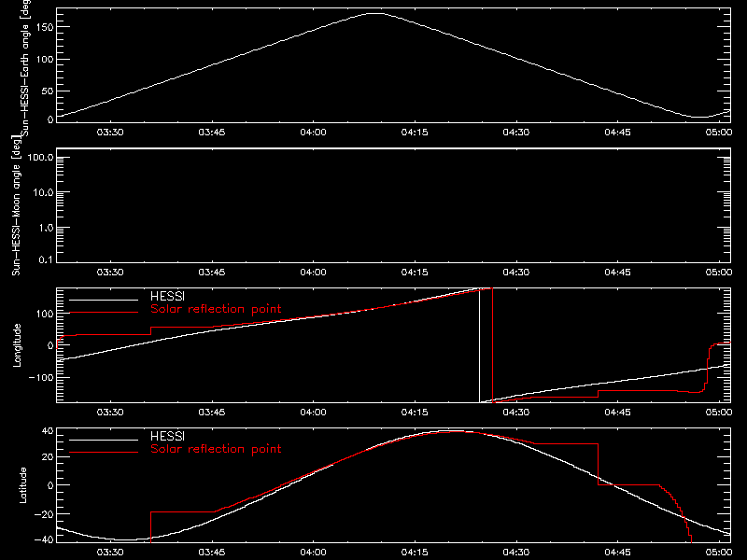
Task: Click Solar reflection point legend in Longitude plot
Action: click(x=216, y=309)
